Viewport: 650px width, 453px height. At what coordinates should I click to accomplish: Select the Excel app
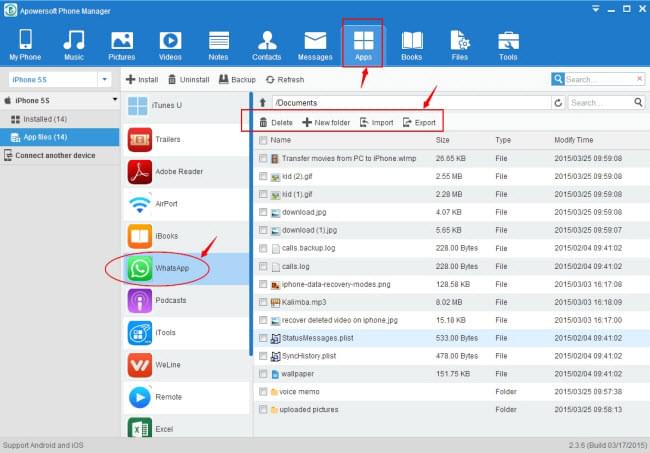[186, 427]
